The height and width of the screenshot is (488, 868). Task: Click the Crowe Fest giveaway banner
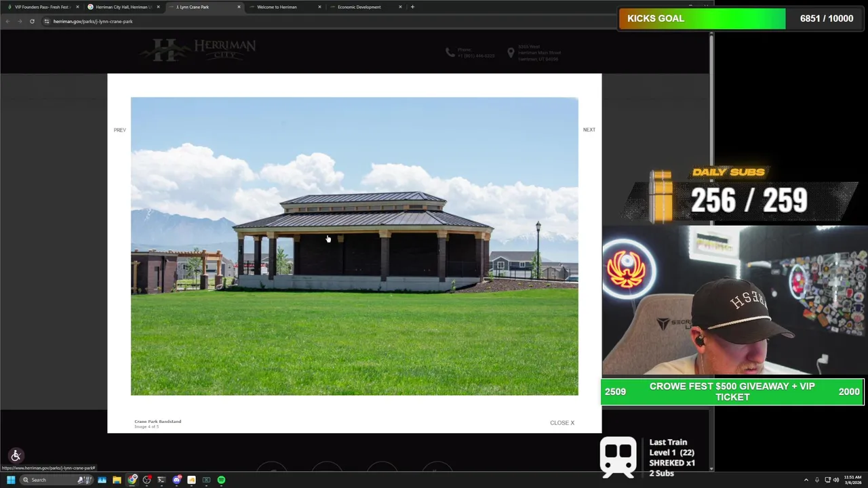pos(732,392)
